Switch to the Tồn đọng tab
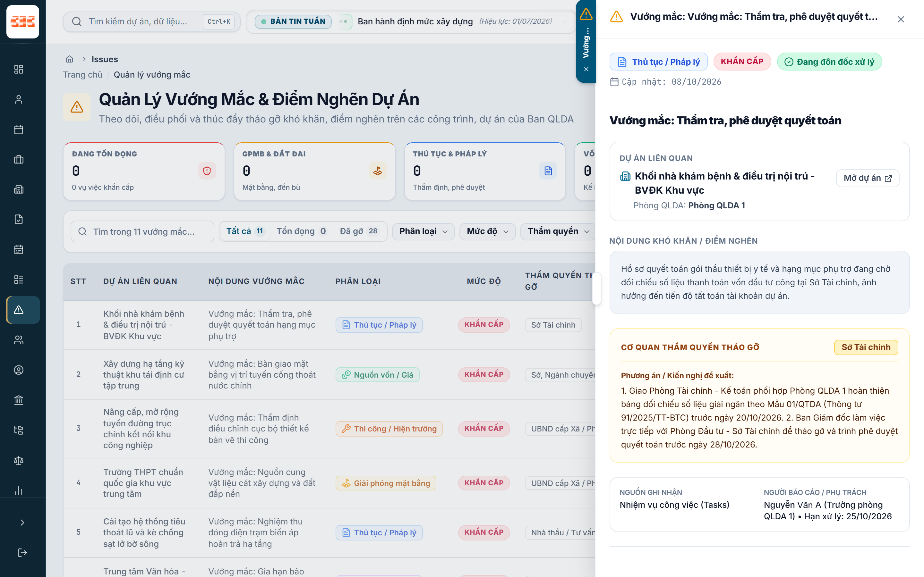 tap(301, 231)
